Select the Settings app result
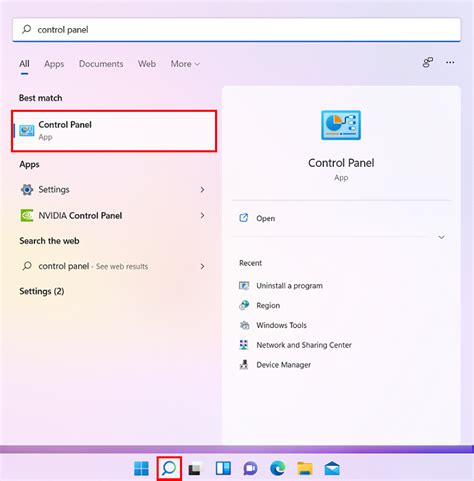 [113, 190]
